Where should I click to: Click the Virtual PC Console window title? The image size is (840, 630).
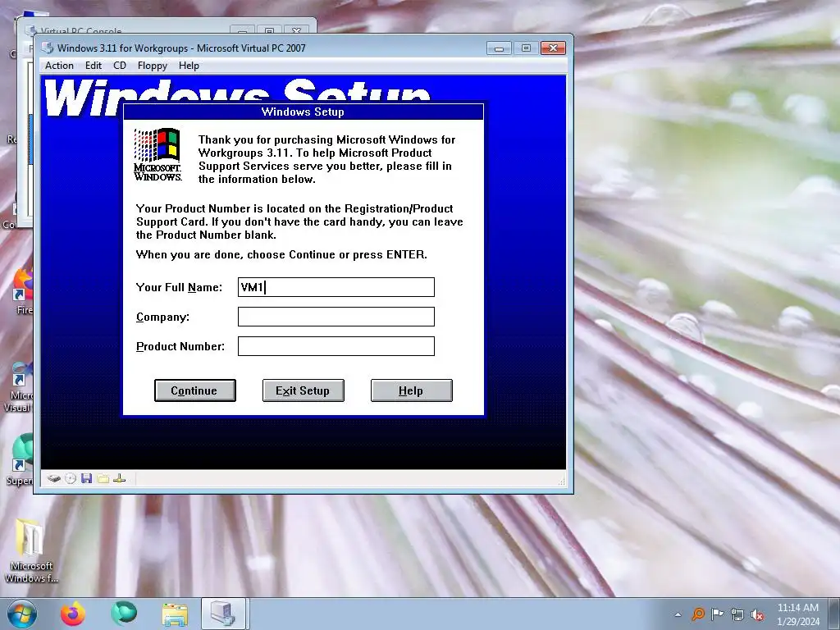point(81,30)
